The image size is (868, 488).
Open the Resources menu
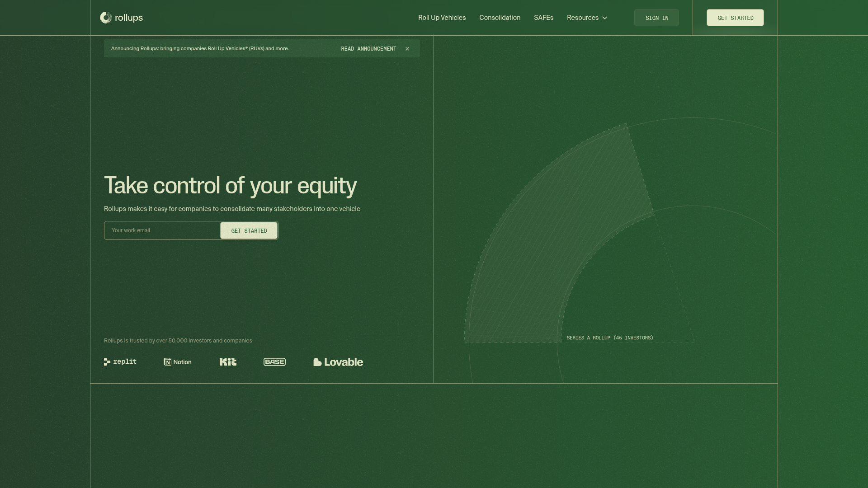[583, 18]
